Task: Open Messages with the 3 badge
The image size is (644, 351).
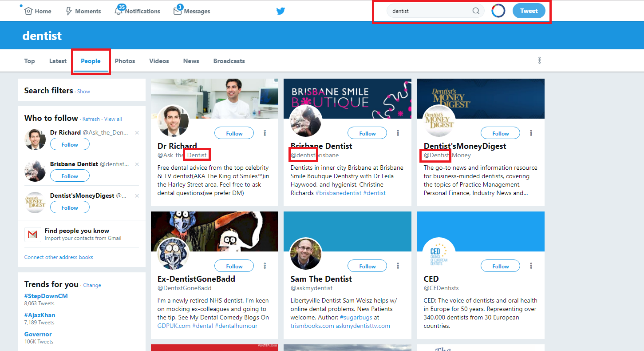Action: pos(192,11)
